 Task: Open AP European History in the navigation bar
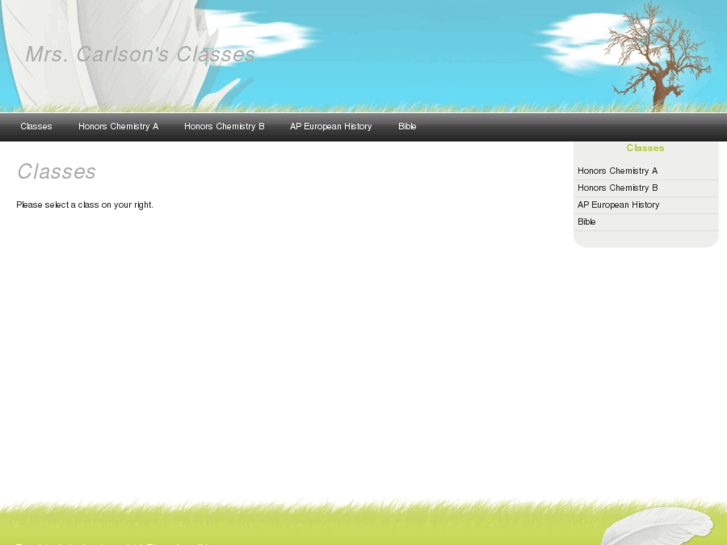(x=331, y=126)
